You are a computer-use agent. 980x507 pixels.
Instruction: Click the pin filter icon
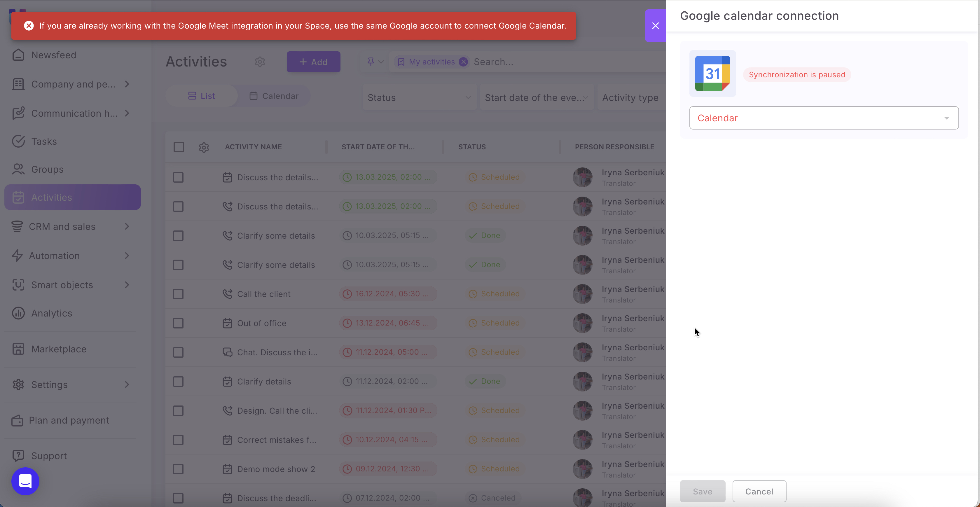click(x=371, y=62)
